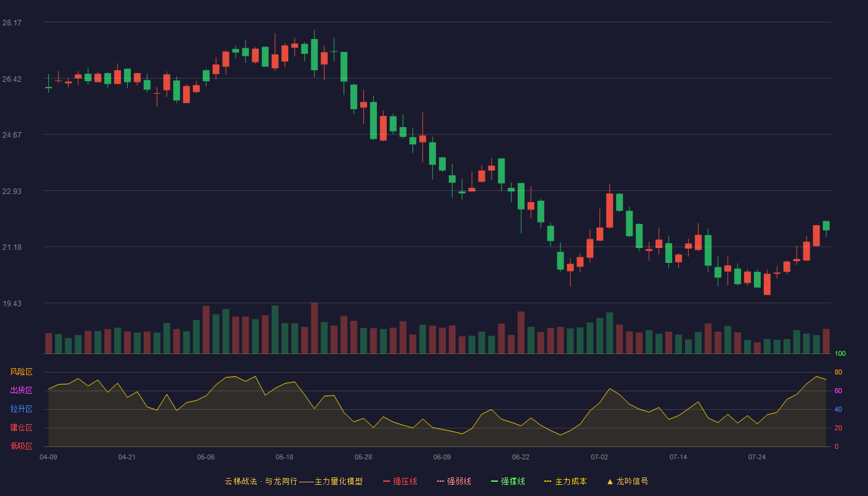Click the 24.67 price axis label
Image resolution: width=868 pixels, height=496 pixels.
[x=12, y=135]
